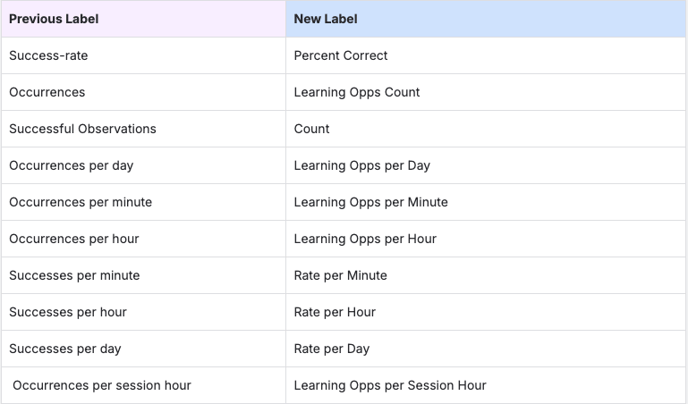This screenshot has height=404, width=688.
Task: Click the Occurrences per day cell
Action: tap(71, 166)
